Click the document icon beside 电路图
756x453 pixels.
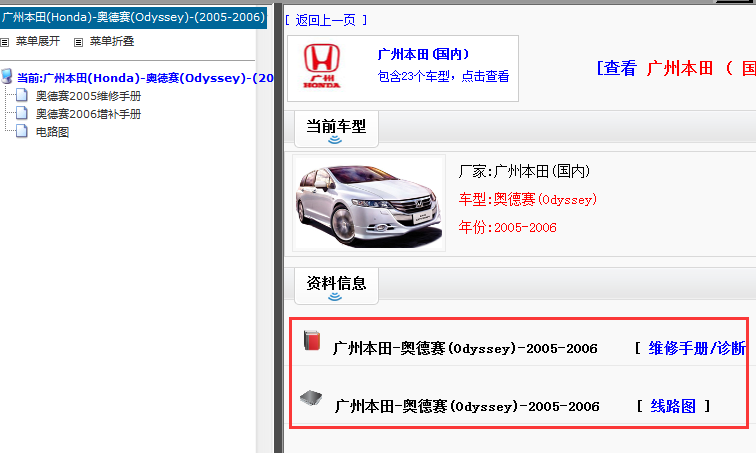click(22, 131)
